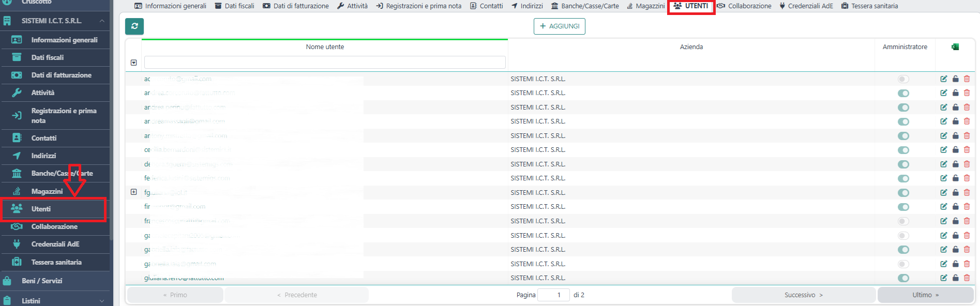
Task: Edit the user starting with 'ac'
Action: (x=944, y=79)
